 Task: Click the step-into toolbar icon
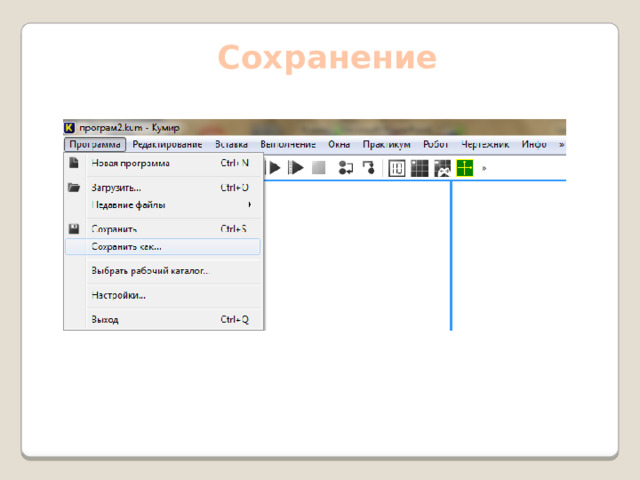coord(346,168)
